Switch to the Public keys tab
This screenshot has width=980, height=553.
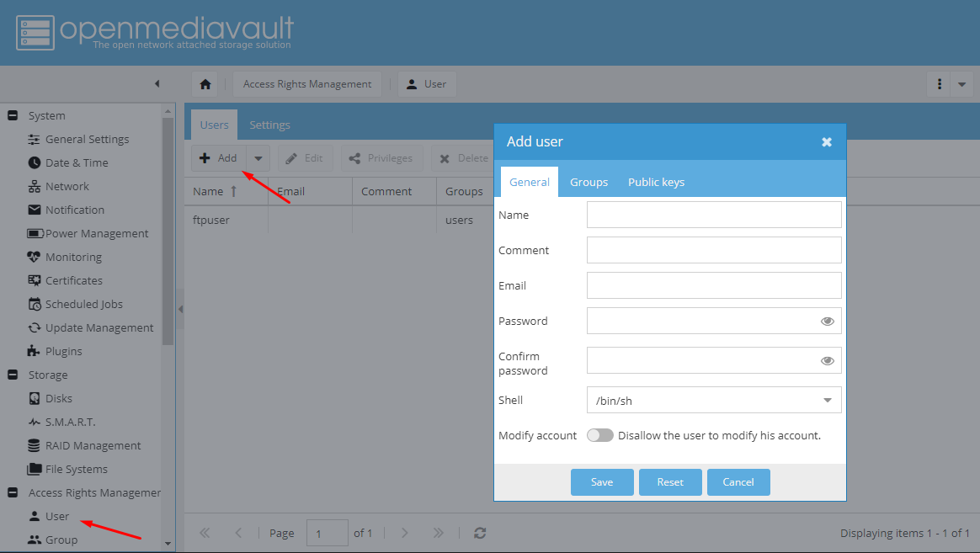click(x=656, y=182)
